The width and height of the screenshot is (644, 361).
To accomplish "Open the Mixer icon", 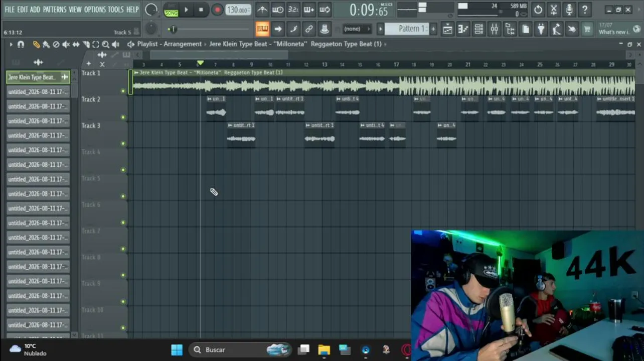I will (494, 29).
